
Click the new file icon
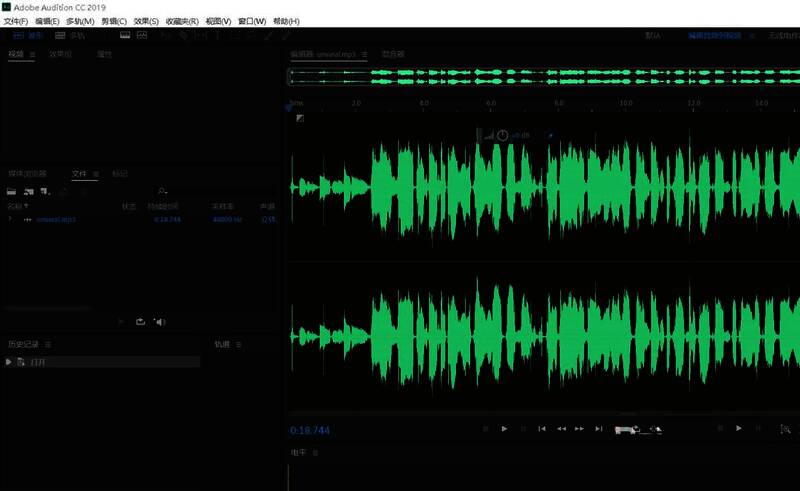45,190
